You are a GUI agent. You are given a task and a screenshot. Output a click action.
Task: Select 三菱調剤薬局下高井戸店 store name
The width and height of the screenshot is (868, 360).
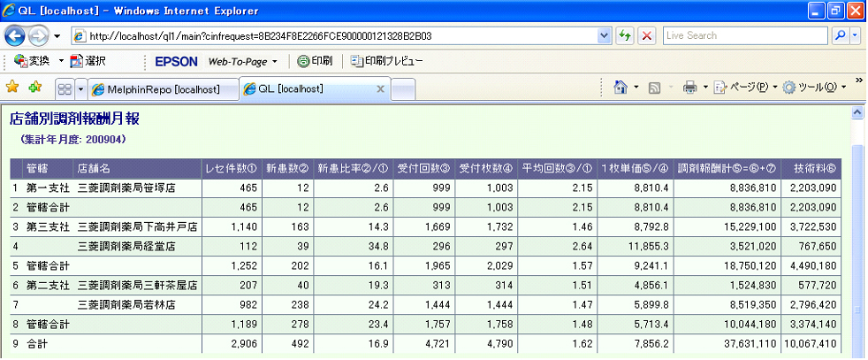click(x=137, y=227)
